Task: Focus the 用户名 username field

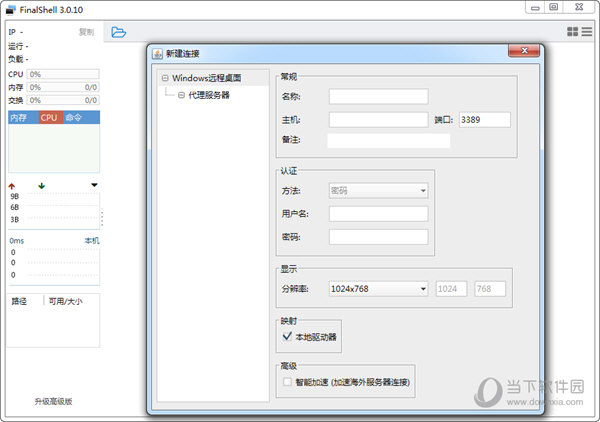Action: click(378, 214)
